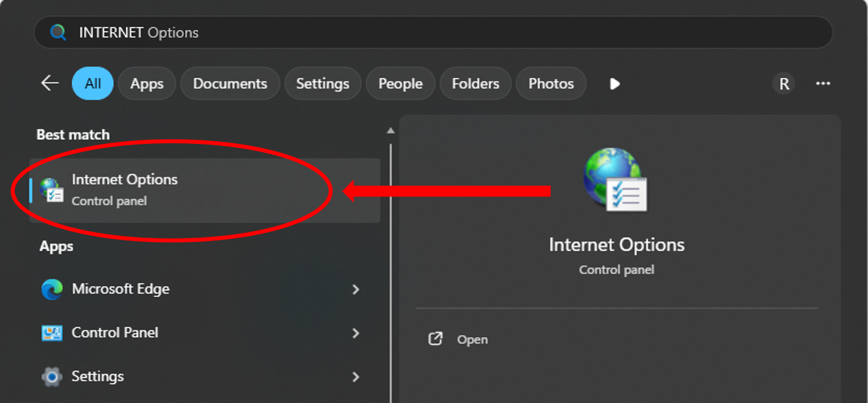Viewport: 868px width, 403px height.
Task: Show more filters with play arrow
Action: click(x=615, y=84)
